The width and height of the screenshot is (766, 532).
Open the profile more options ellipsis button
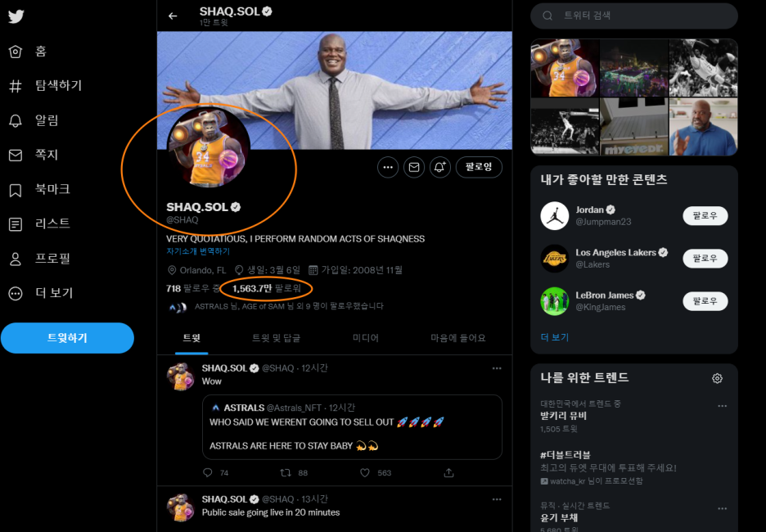(388, 167)
